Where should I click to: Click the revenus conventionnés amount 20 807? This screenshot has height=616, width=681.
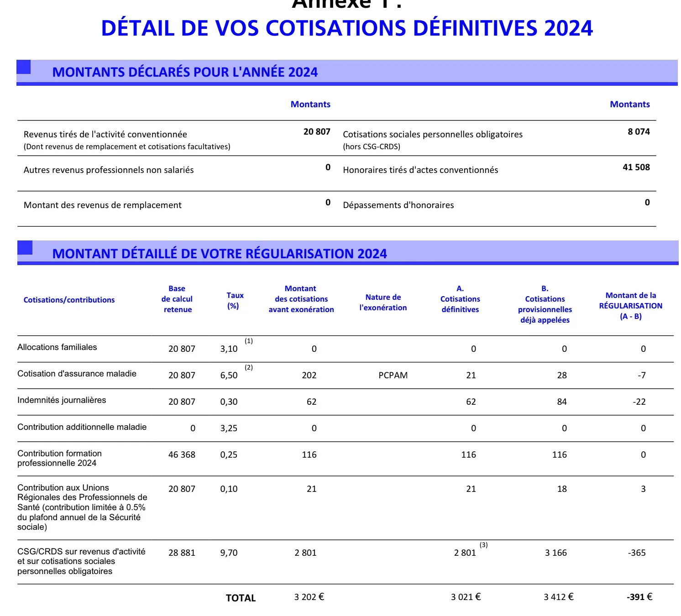point(316,132)
